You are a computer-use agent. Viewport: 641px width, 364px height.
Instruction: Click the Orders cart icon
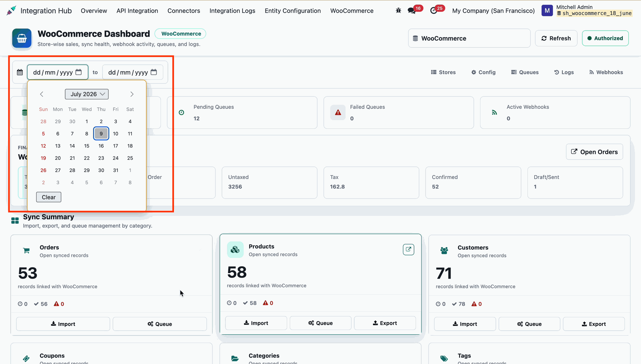26,251
